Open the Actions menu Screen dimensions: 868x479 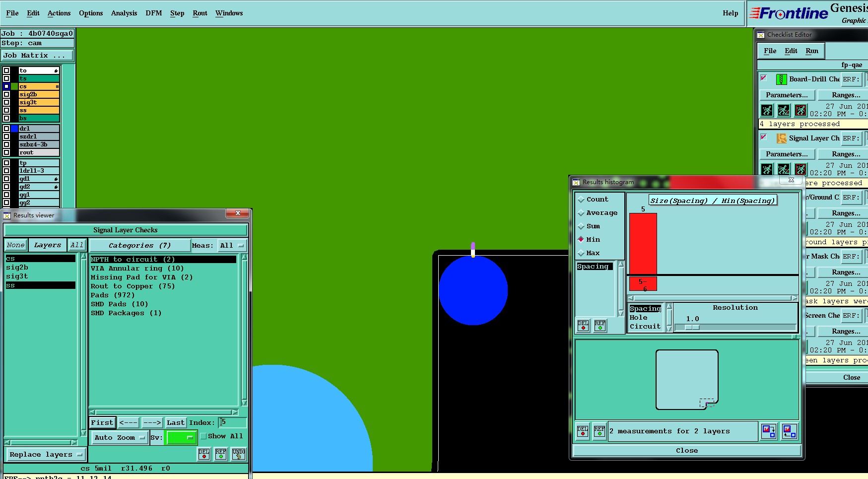(x=59, y=13)
